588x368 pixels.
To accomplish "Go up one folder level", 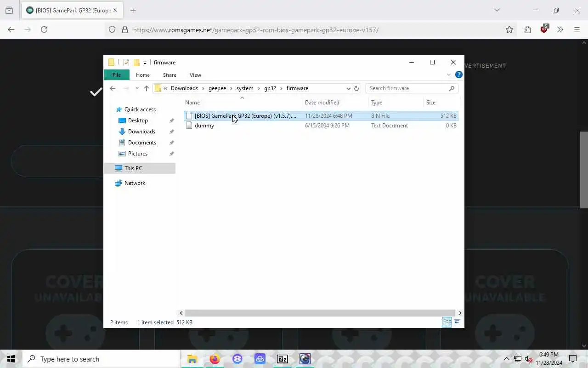I will [x=146, y=88].
